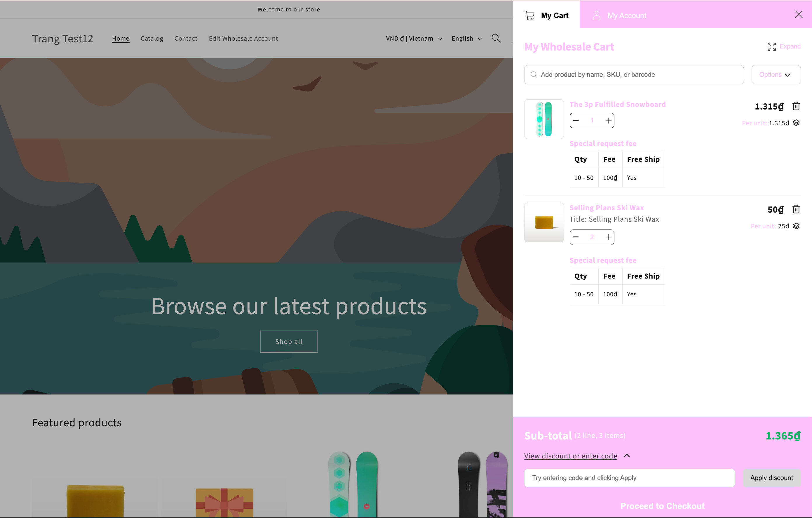812x518 pixels.
Task: Show tier pricing layers icon for Snowboard
Action: click(796, 123)
